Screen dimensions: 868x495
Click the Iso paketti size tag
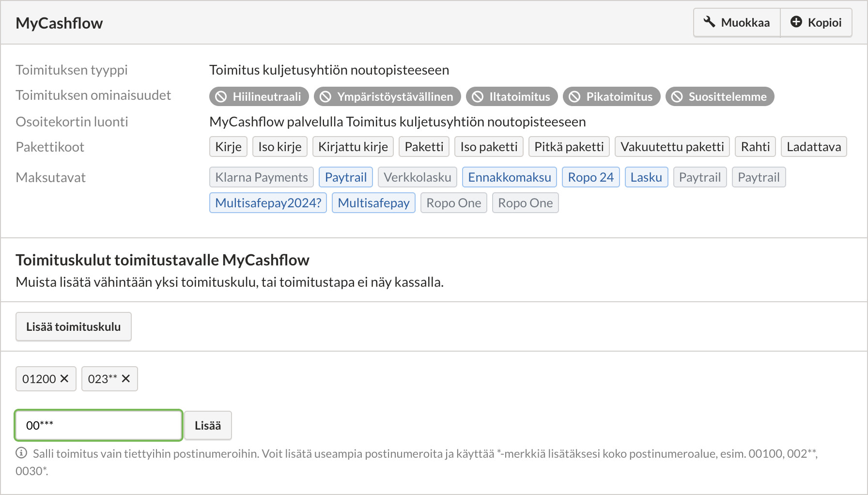(489, 147)
